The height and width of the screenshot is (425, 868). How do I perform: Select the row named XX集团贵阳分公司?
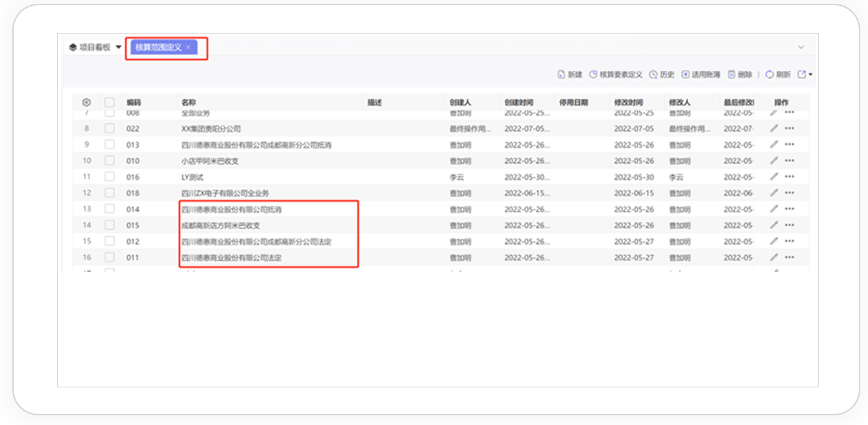click(x=211, y=128)
